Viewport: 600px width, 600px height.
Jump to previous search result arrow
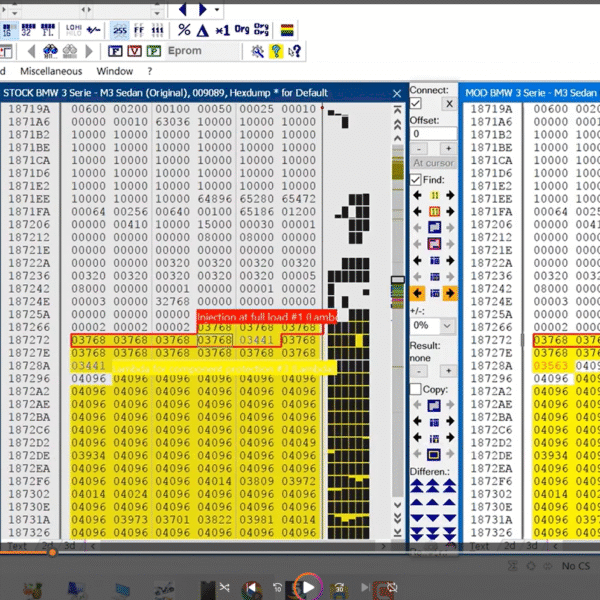[x=31, y=51]
